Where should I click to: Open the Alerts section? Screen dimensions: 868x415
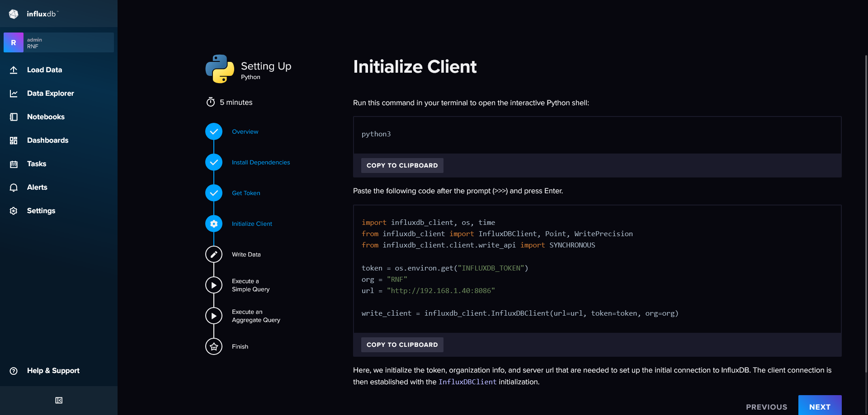click(x=37, y=187)
